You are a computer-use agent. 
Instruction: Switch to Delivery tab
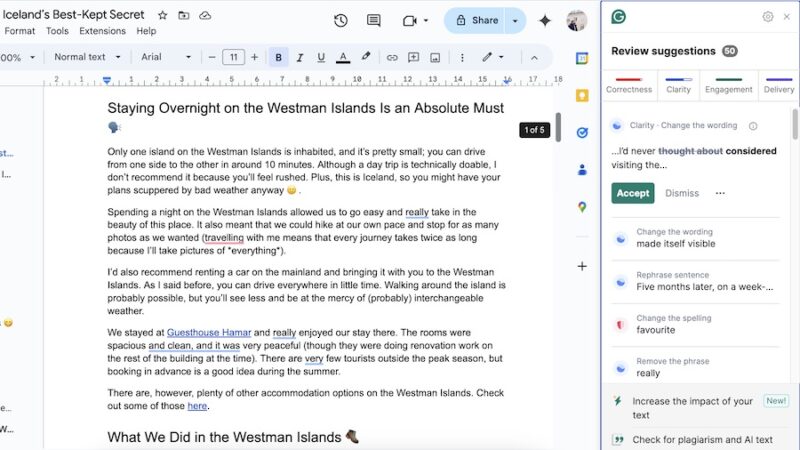point(779,85)
